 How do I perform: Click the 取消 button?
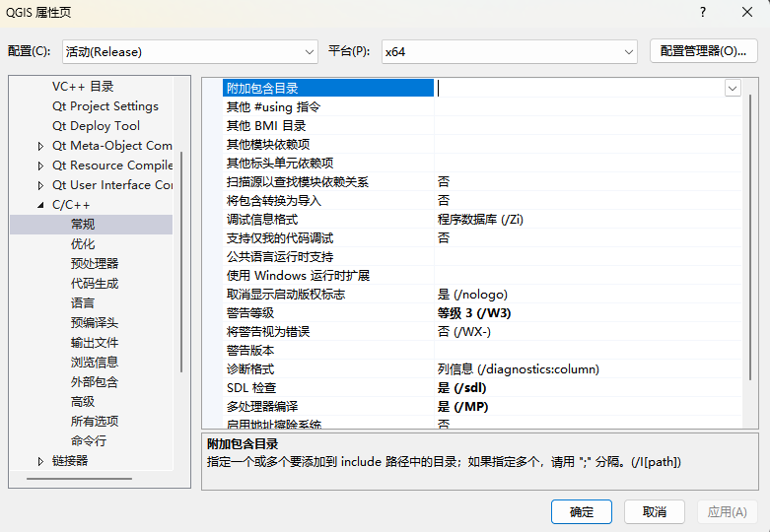click(654, 512)
